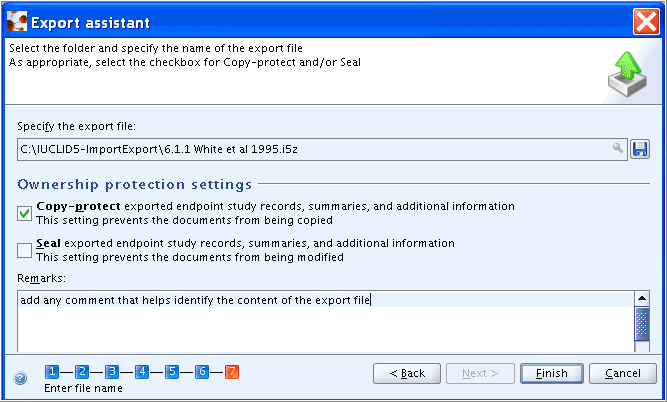Click the Remarks scrollbar up arrow
Image resolution: width=667 pixels, height=402 pixels.
coord(642,298)
